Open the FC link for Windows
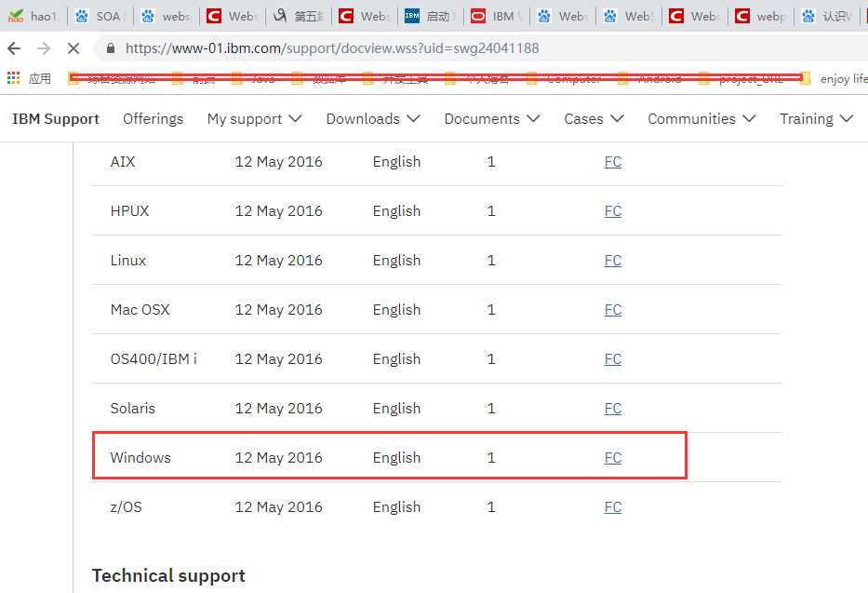The height and width of the screenshot is (593, 868). tap(613, 457)
